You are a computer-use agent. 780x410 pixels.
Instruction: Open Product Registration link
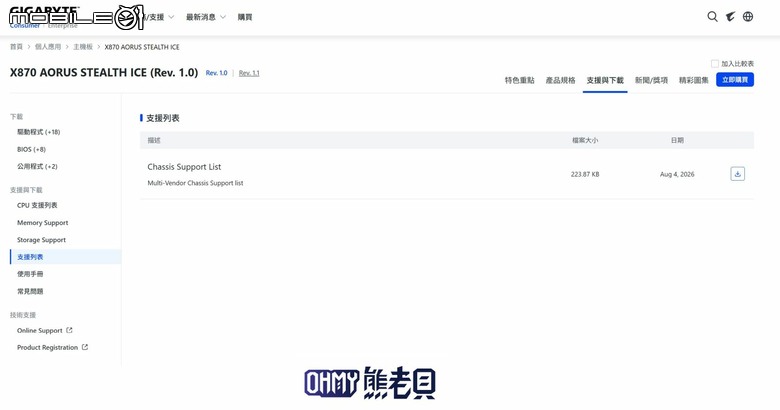point(47,347)
